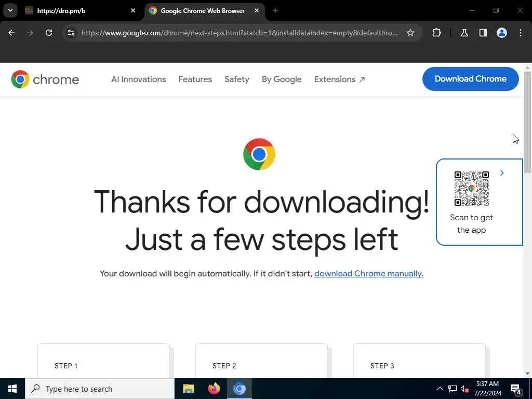
Task: Show hidden system tray icons
Action: tap(440, 389)
